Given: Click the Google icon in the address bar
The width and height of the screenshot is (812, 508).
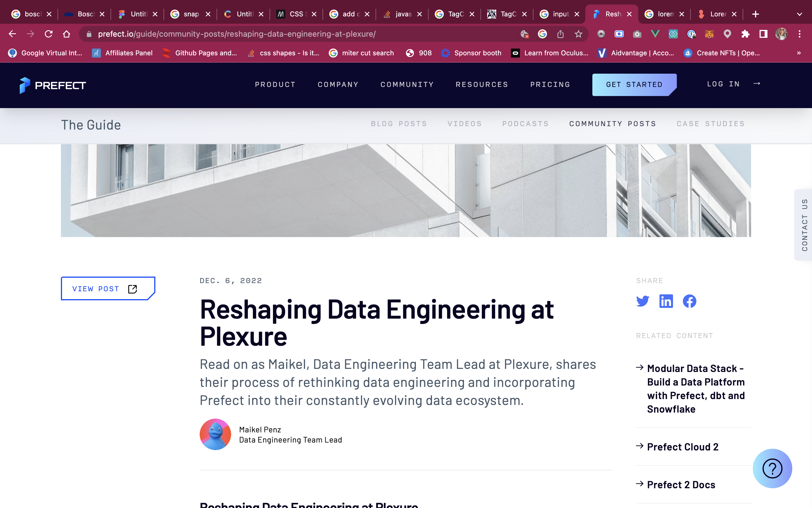Looking at the screenshot, I should (542, 34).
